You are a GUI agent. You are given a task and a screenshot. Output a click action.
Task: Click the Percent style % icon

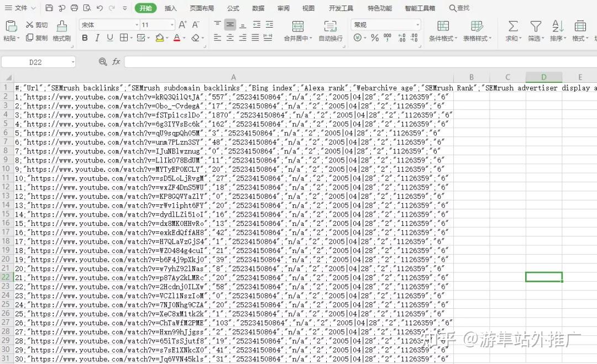point(375,38)
